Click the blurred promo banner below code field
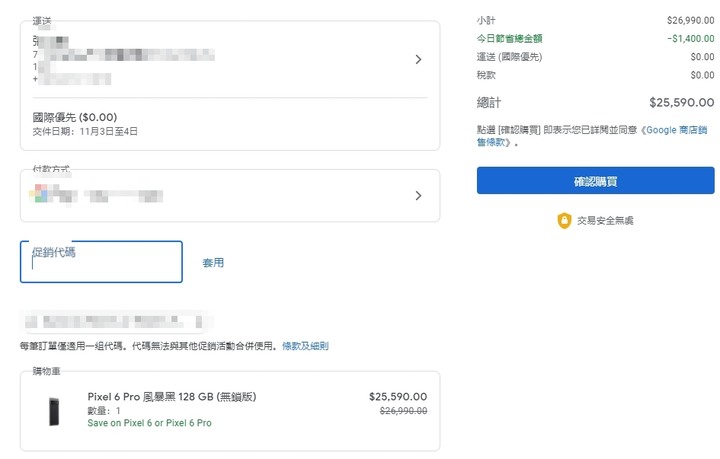720x459 pixels. pos(114,321)
